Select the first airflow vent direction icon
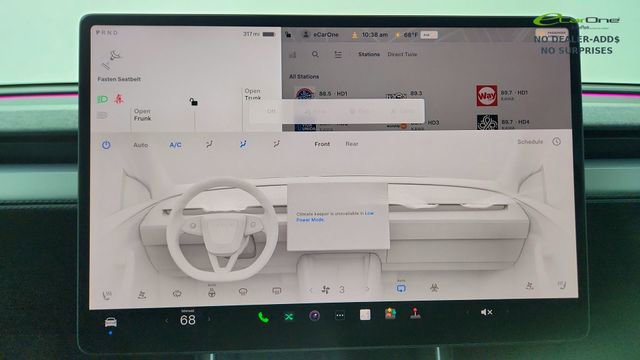Screen dimensions: 640x360 click(209, 144)
